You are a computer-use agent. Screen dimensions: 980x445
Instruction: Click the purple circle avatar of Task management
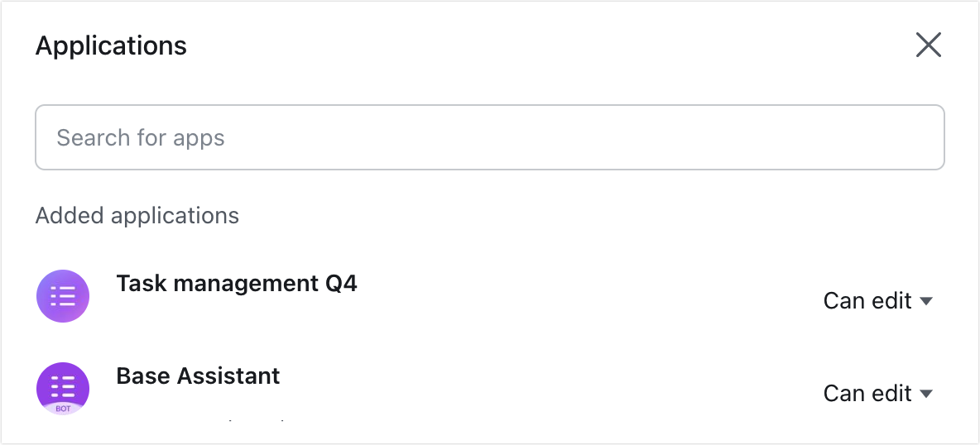pos(63,296)
